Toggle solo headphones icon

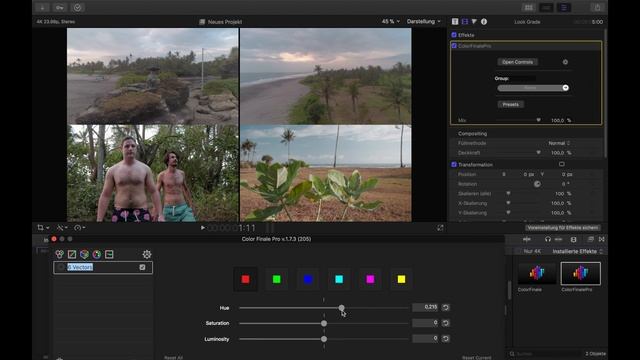(548, 239)
